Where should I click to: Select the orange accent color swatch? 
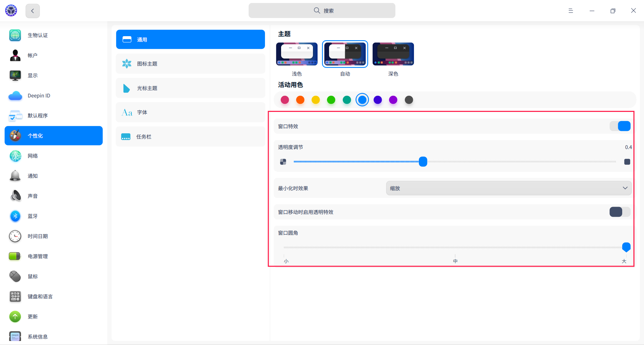coord(300,99)
